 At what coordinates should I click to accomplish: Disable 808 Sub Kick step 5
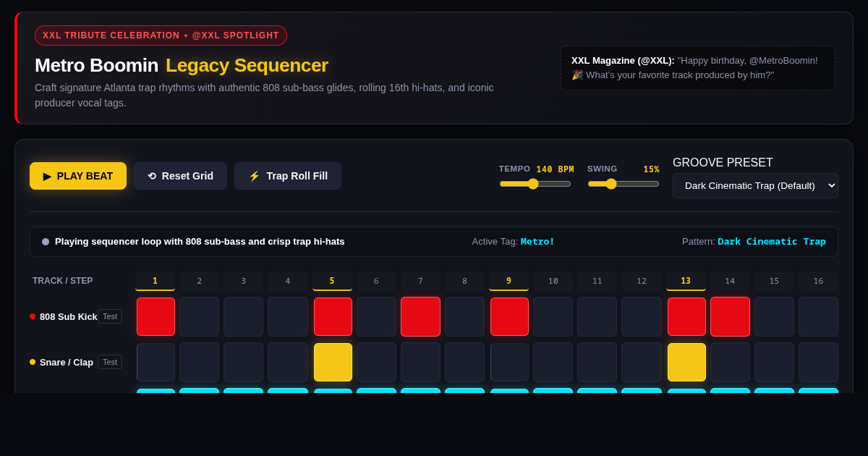pyautogui.click(x=333, y=316)
